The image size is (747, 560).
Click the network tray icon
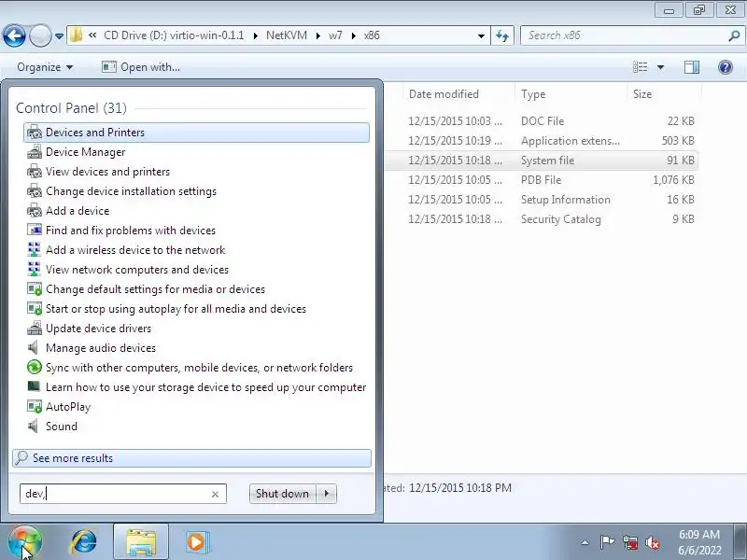630,542
